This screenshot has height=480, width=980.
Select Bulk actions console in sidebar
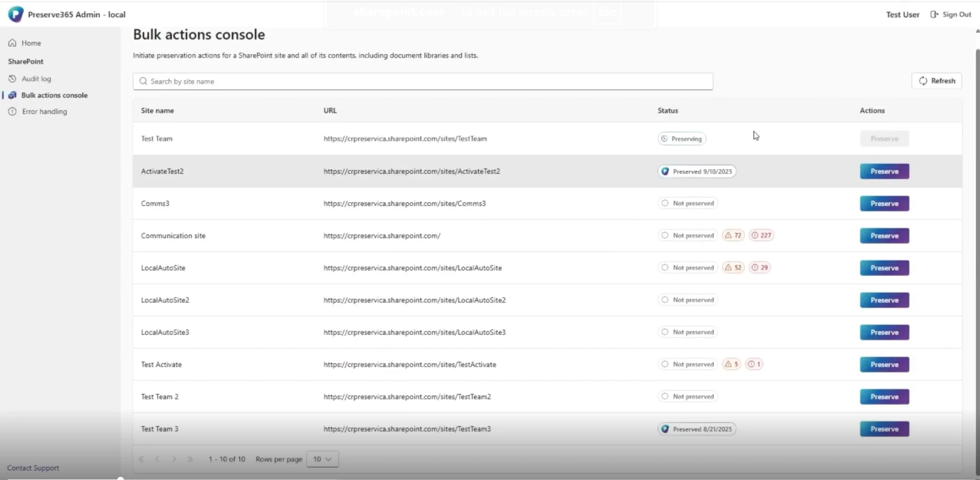[54, 95]
